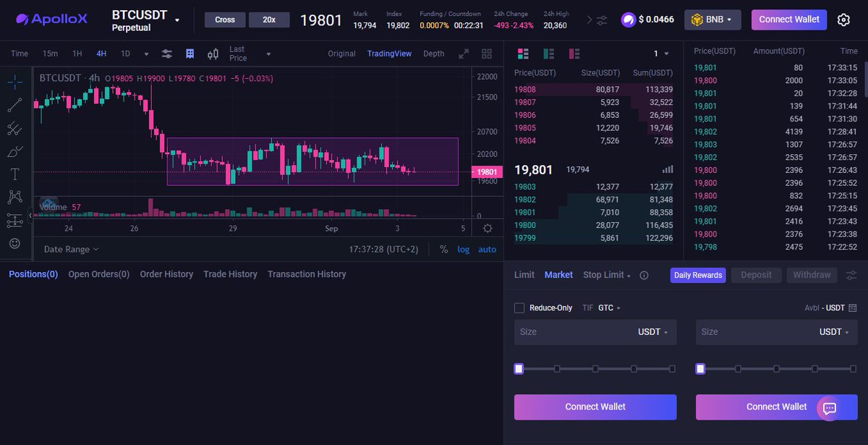Show only bids in order book
The height and width of the screenshot is (445, 868).
(x=549, y=54)
